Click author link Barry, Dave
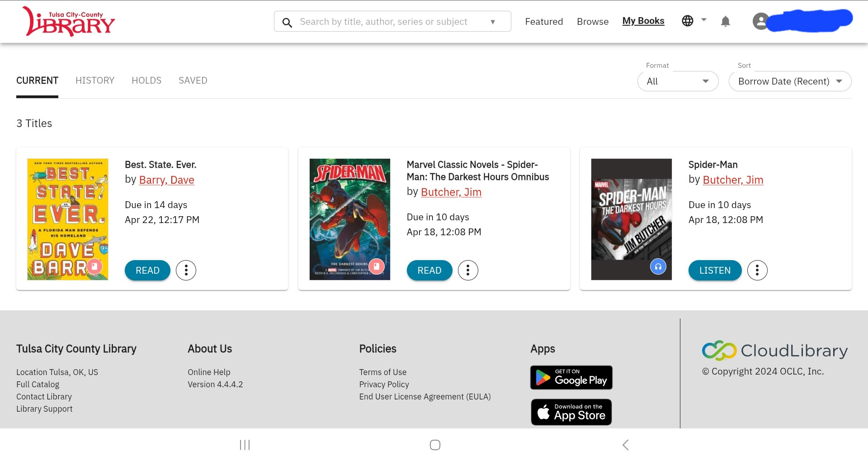The width and height of the screenshot is (868, 461). [x=166, y=180]
